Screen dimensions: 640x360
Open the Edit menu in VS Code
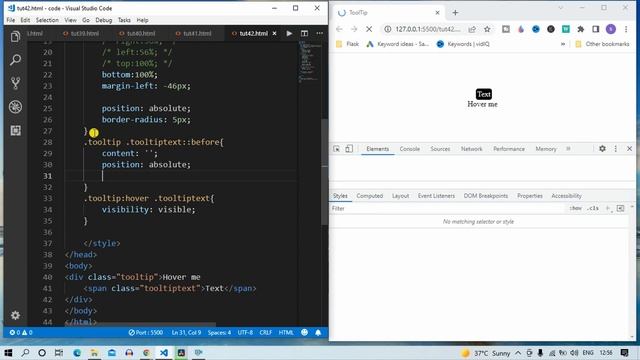25,20
